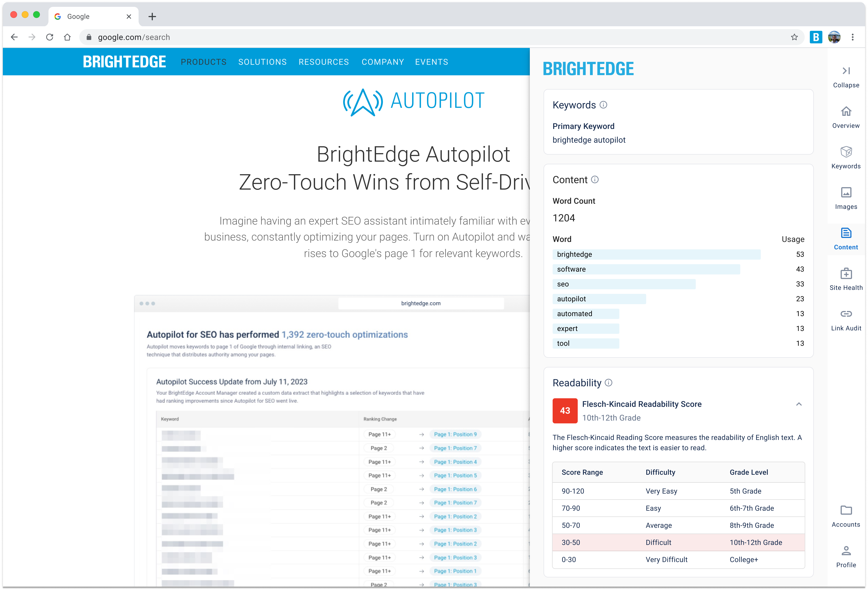Click the Readability info icon
The image size is (868, 590).
(609, 383)
